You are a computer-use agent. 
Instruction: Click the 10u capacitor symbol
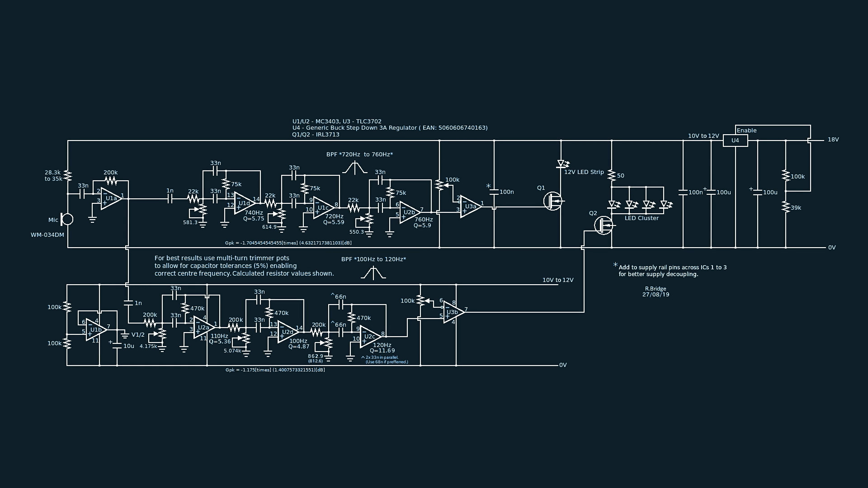[x=117, y=345]
